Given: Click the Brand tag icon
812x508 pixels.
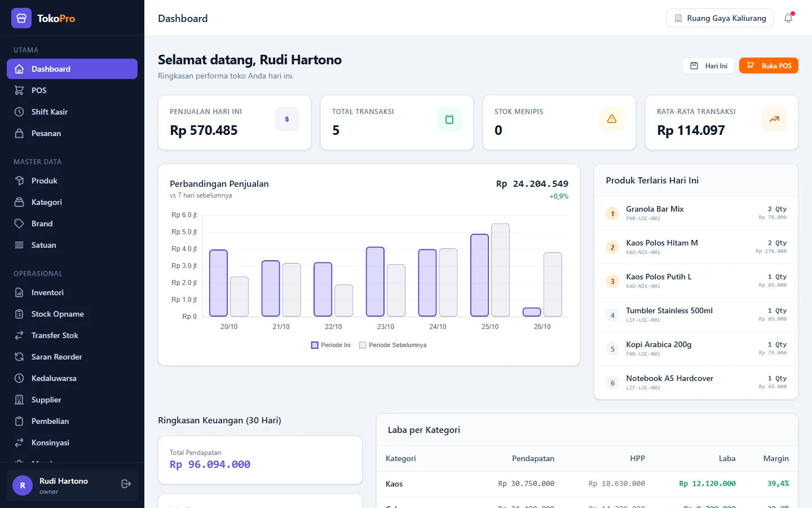Looking at the screenshot, I should pyautogui.click(x=19, y=224).
